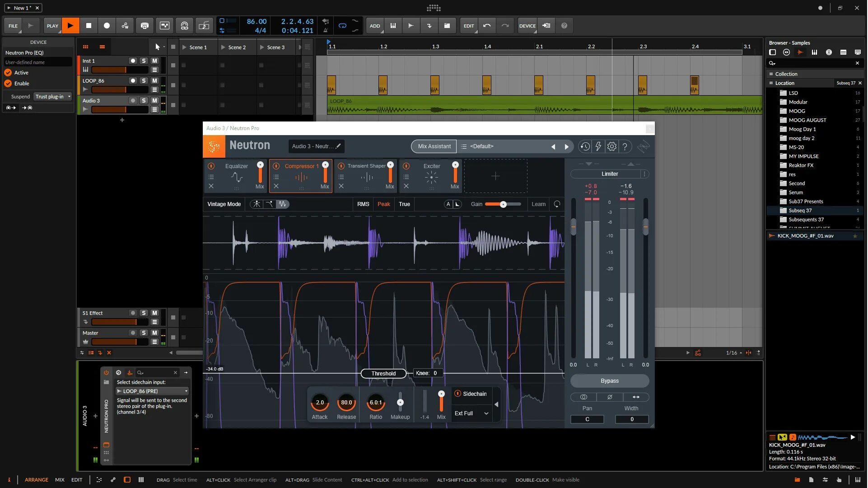
Task: Open Neutron settings gear icon
Action: (x=612, y=146)
